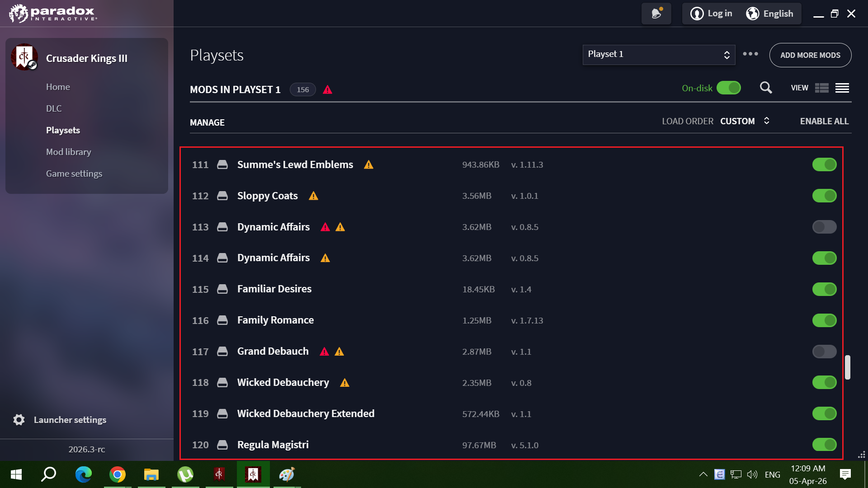
Task: Click version label 2026.3-rc
Action: point(87,449)
